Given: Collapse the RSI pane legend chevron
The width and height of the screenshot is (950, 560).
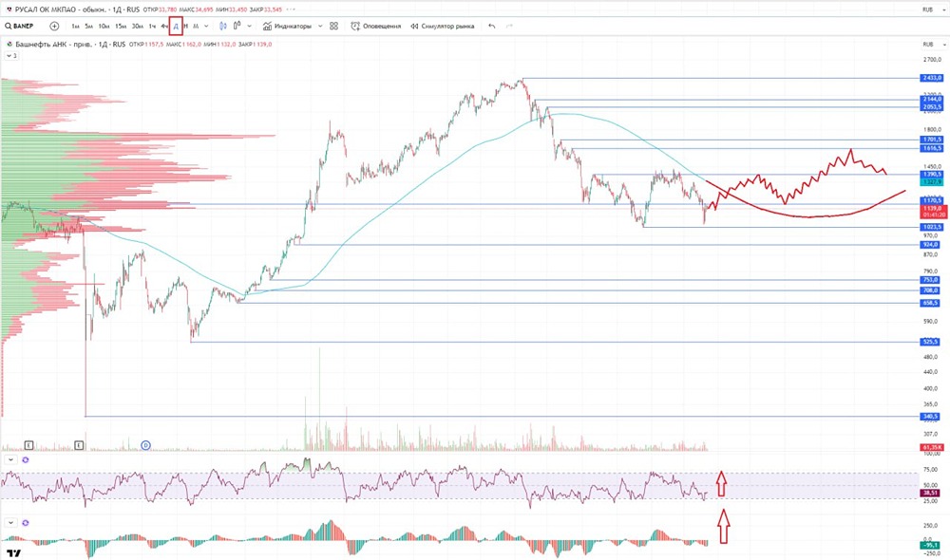Looking at the screenshot, I should (x=10, y=460).
